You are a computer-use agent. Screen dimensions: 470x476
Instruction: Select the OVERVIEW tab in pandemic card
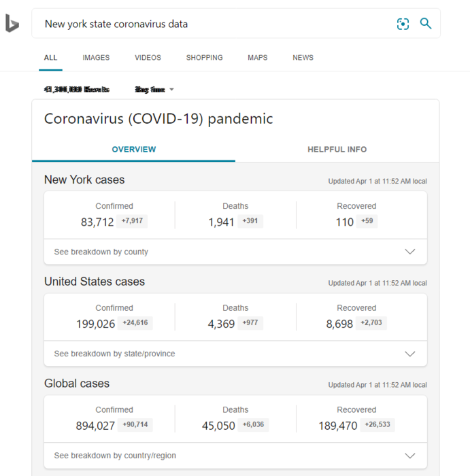(x=134, y=150)
